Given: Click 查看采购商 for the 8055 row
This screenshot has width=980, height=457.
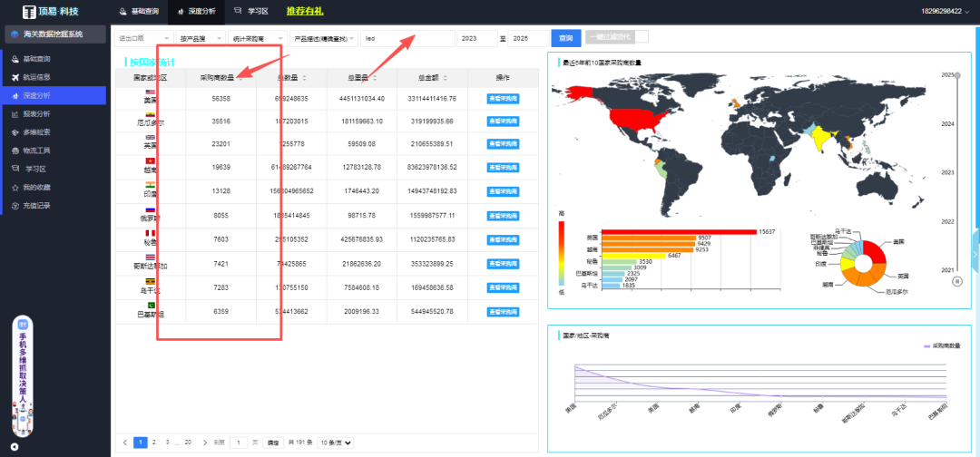Looking at the screenshot, I should (503, 216).
